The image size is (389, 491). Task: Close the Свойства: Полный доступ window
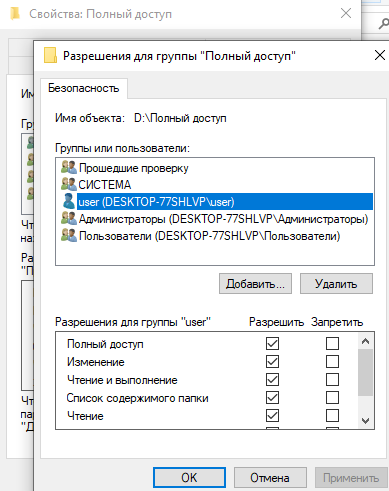[346, 13]
